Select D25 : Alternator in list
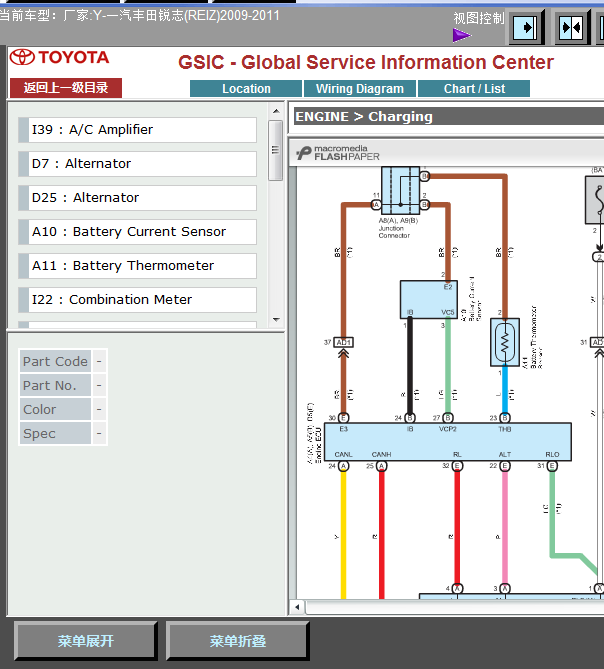Screen dimensions: 604x669 coord(137,198)
